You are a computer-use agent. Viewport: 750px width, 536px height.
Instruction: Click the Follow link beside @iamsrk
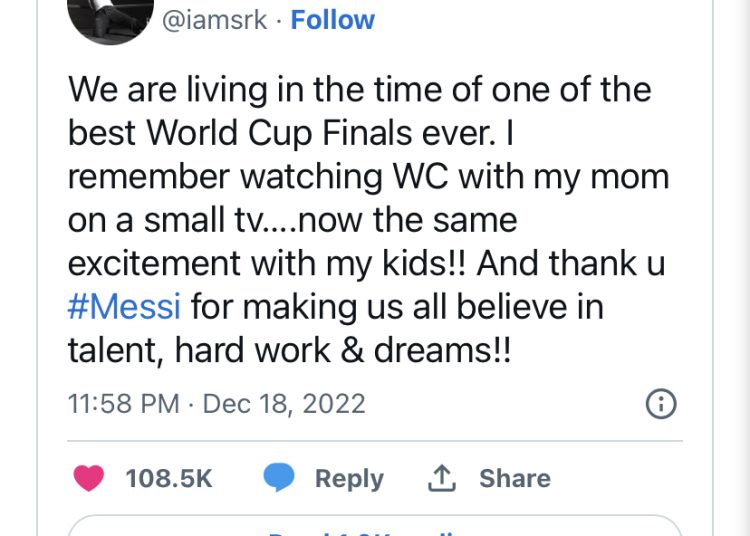(x=332, y=21)
